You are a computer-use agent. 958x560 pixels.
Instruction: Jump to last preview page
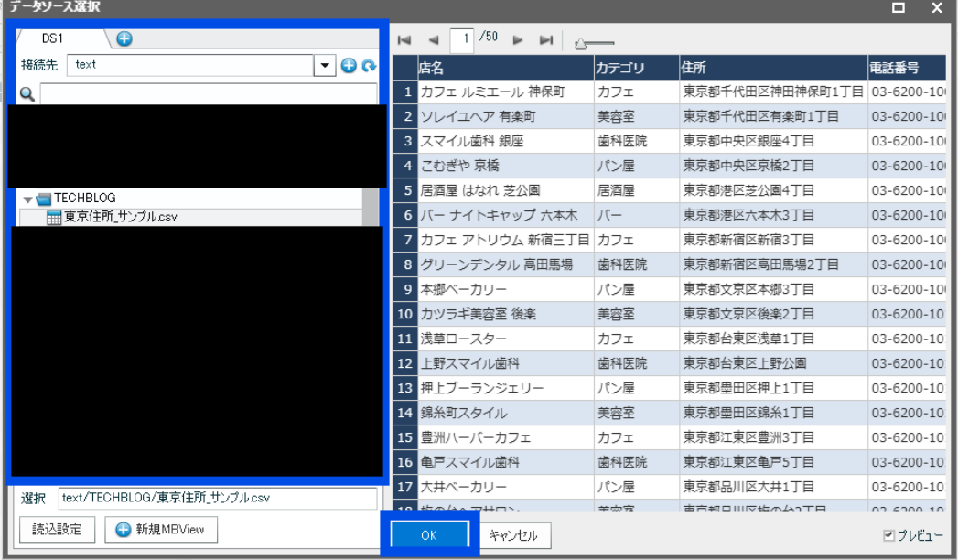click(546, 40)
